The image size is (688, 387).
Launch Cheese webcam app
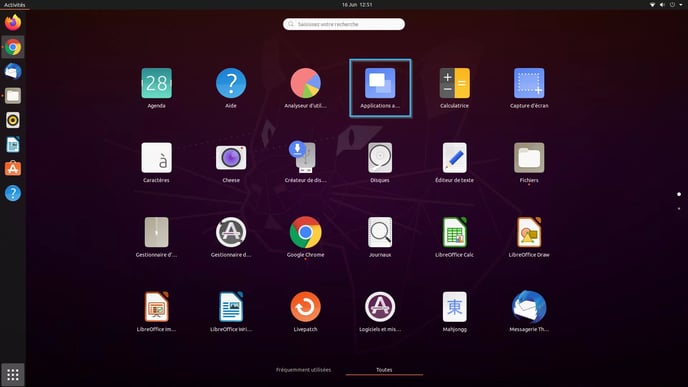(x=231, y=158)
